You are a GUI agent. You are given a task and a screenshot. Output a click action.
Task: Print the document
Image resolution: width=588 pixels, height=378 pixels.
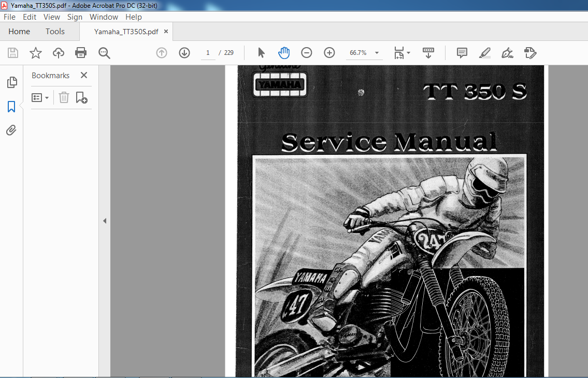[81, 53]
